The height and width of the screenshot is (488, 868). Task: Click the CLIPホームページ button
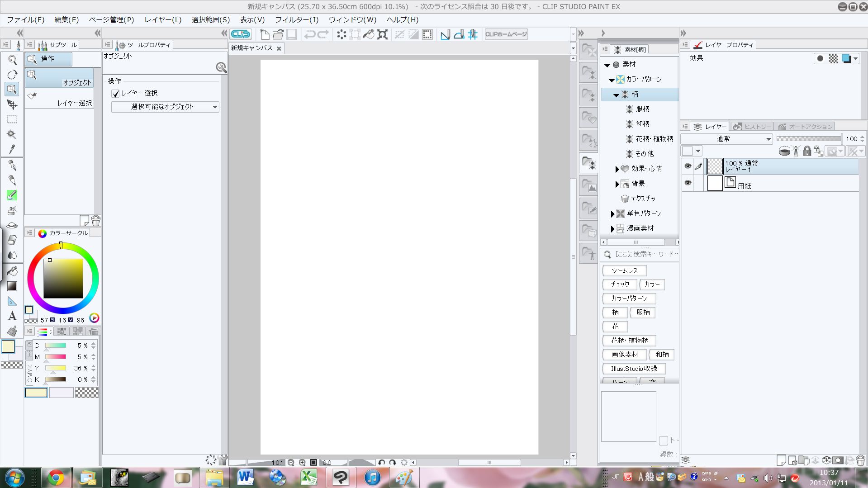(506, 34)
